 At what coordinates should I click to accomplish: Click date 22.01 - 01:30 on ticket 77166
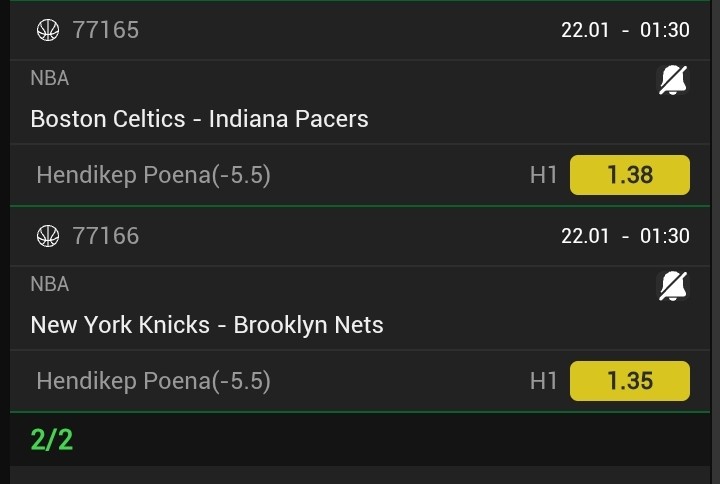click(625, 236)
